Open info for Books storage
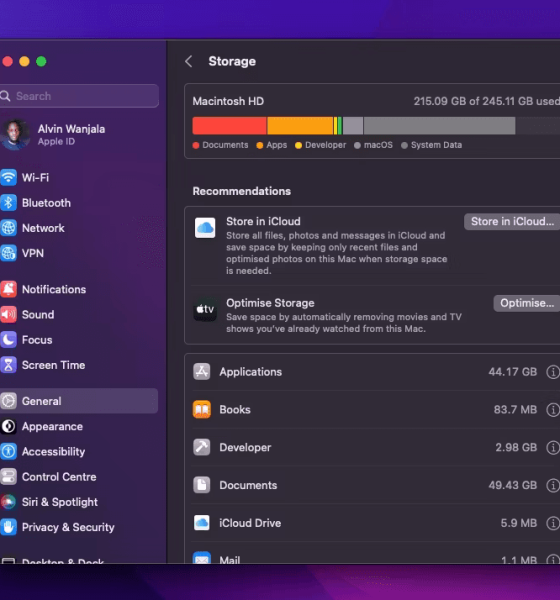This screenshot has width=560, height=600. pos(553,410)
